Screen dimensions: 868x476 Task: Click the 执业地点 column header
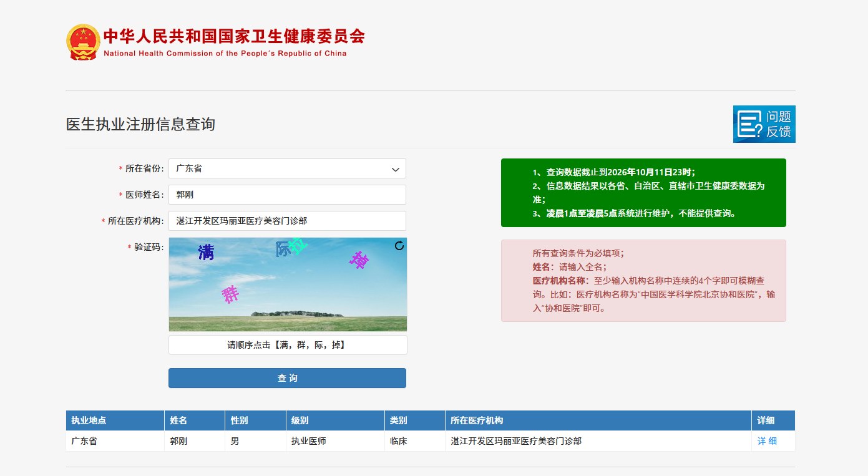point(115,420)
